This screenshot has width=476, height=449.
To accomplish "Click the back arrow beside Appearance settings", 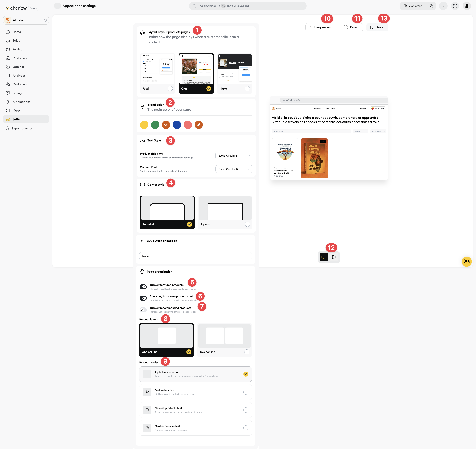I will 57,6.
